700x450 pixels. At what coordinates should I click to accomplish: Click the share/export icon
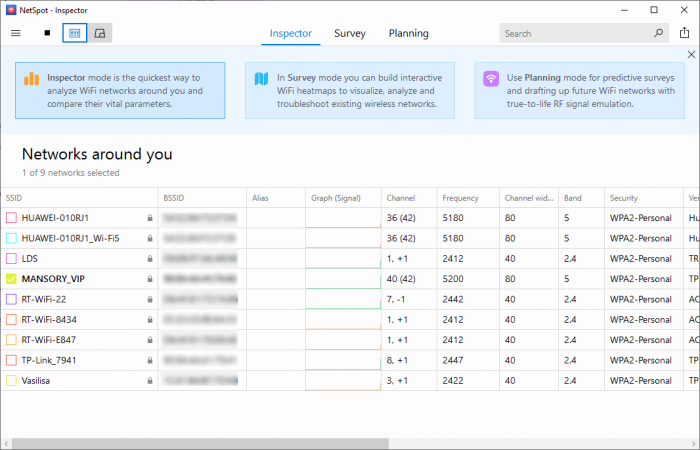point(685,33)
